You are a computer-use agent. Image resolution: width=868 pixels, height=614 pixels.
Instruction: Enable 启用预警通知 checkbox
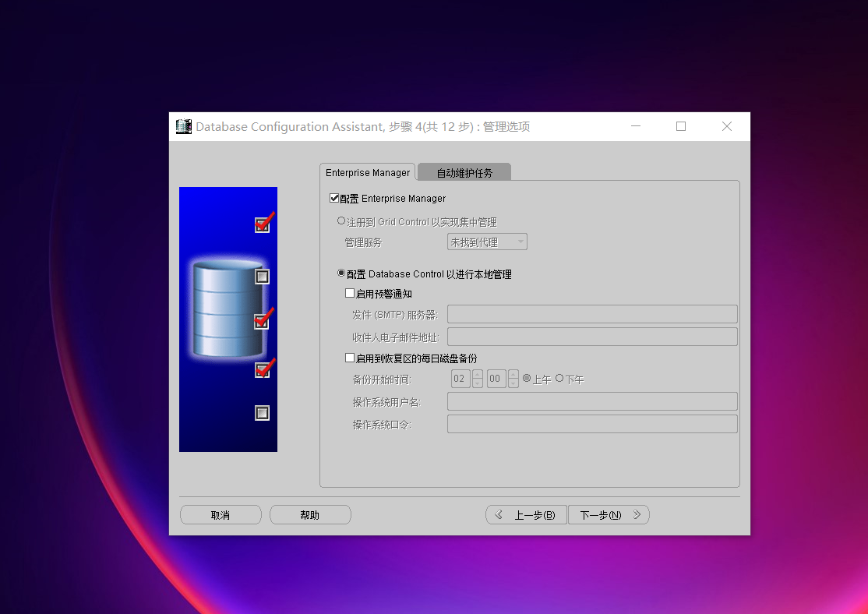(350, 294)
